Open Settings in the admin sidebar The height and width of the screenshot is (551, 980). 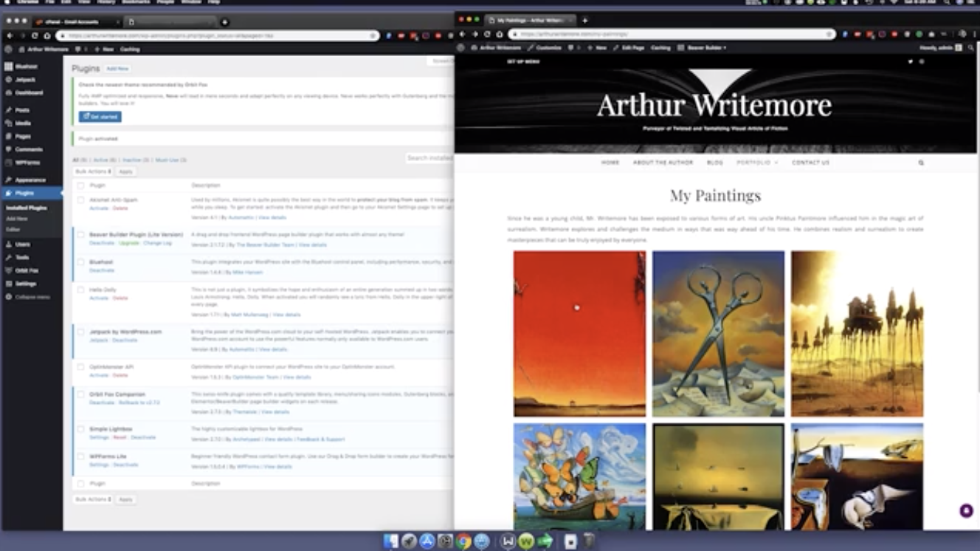(x=25, y=284)
